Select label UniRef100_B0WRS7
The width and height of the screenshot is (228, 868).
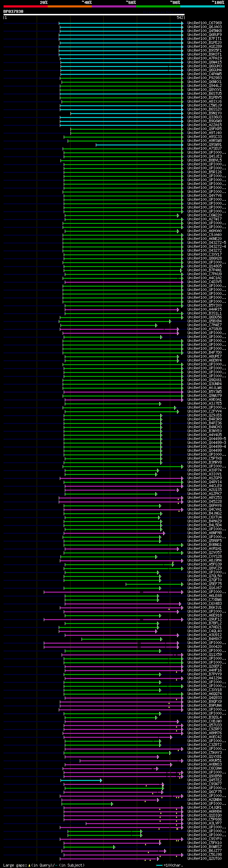pos(204,847)
